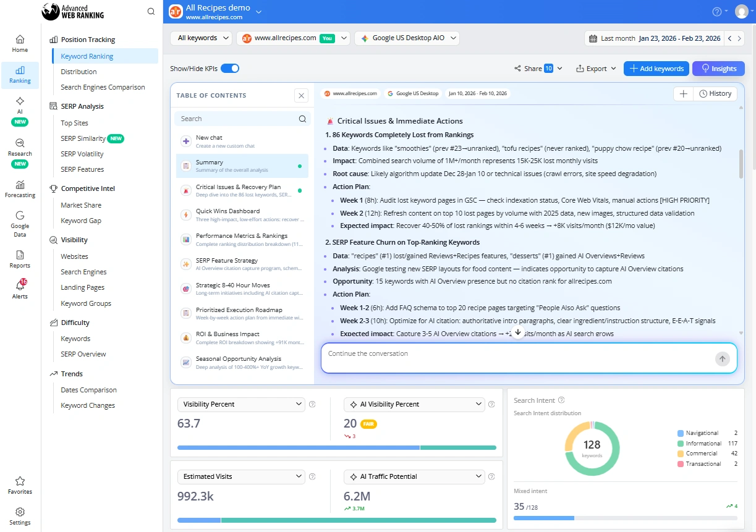Click the help icon next to AI Visibility Percent
Image resolution: width=756 pixels, height=532 pixels.
(491, 405)
